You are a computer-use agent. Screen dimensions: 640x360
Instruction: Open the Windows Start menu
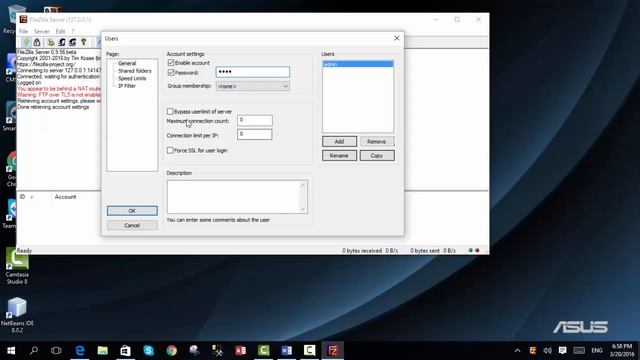click(11, 351)
